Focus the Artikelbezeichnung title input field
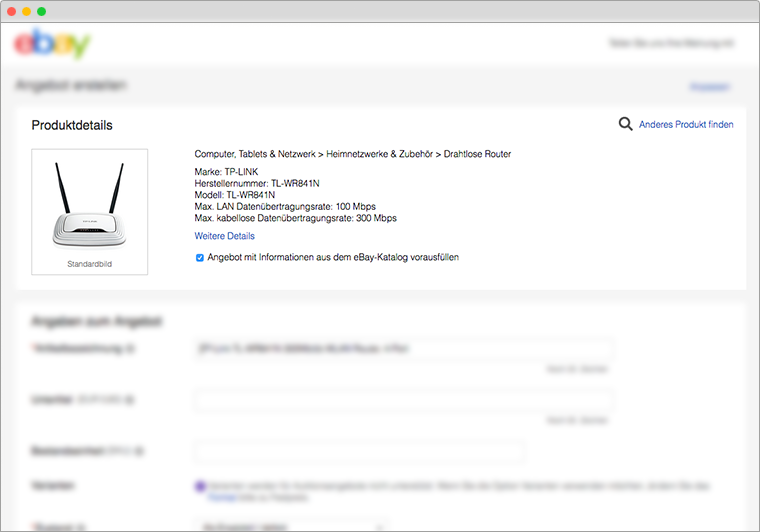This screenshot has height=532, width=760. point(403,349)
